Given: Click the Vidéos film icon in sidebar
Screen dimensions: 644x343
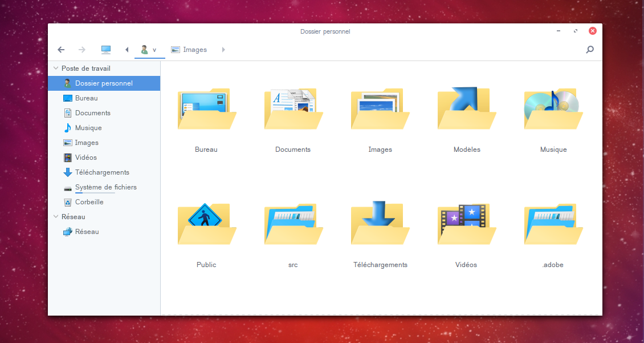Looking at the screenshot, I should click(x=68, y=158).
